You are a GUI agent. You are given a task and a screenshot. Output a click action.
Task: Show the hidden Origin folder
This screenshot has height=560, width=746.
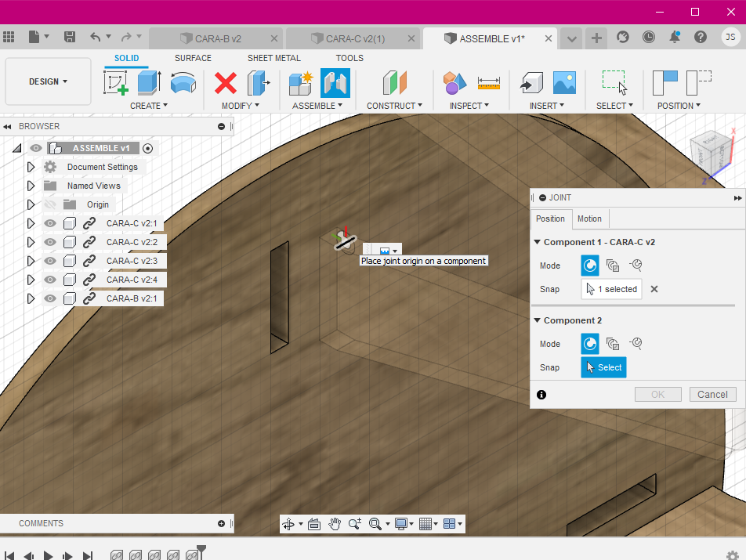coord(50,204)
